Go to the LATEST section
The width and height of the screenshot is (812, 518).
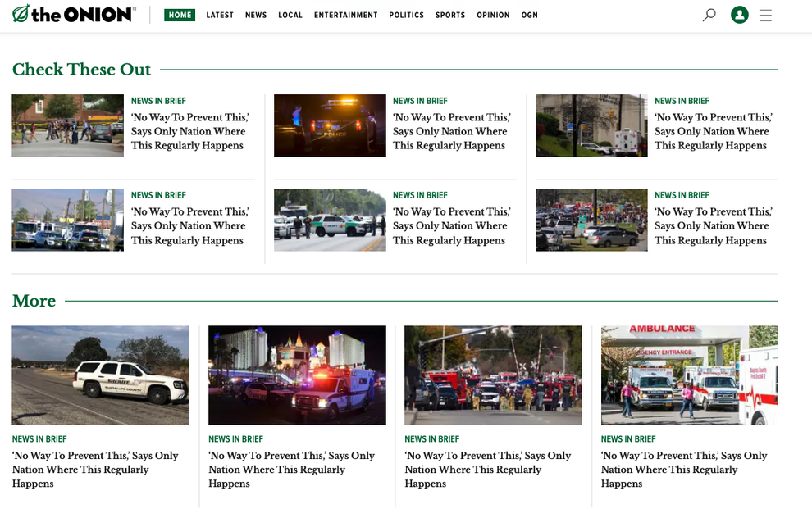(220, 14)
